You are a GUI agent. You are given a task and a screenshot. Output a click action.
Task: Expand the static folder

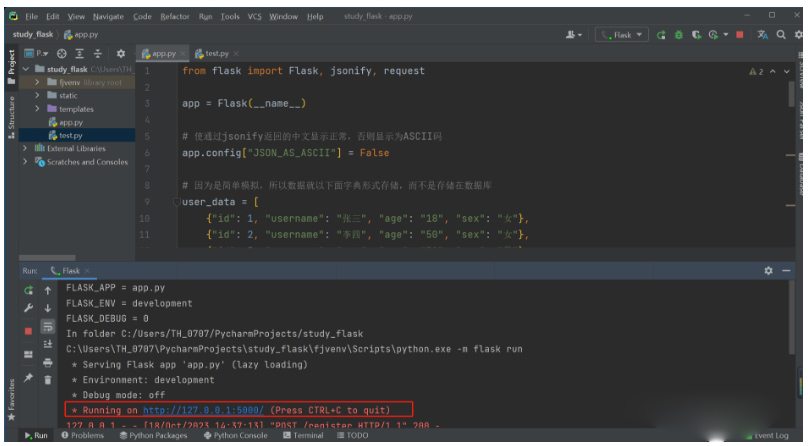(x=37, y=95)
